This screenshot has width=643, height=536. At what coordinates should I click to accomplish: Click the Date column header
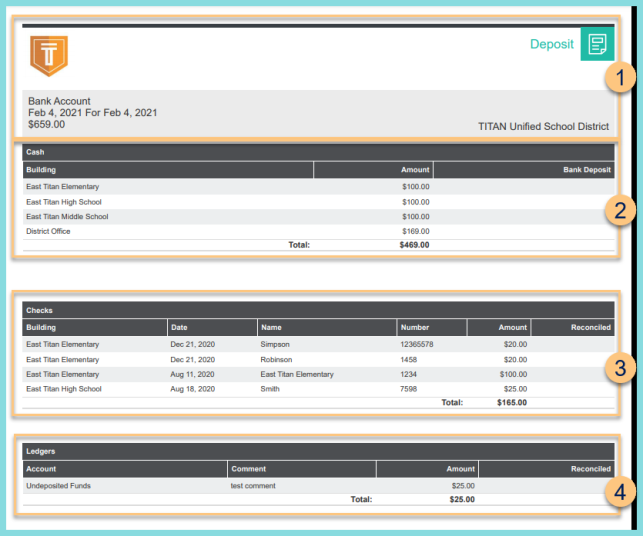click(x=212, y=327)
